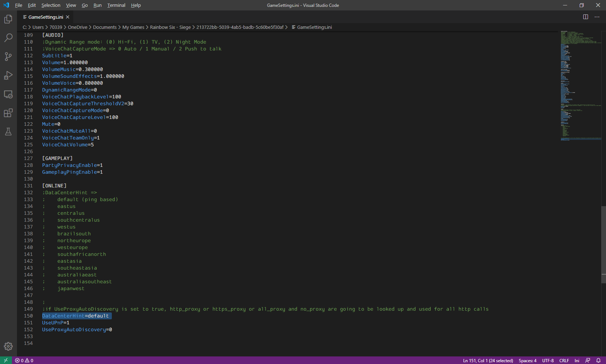Screen dimensions: 606x364
Task: Expand the Rainbow Six - Siege breadcrumb
Action: 170,27
